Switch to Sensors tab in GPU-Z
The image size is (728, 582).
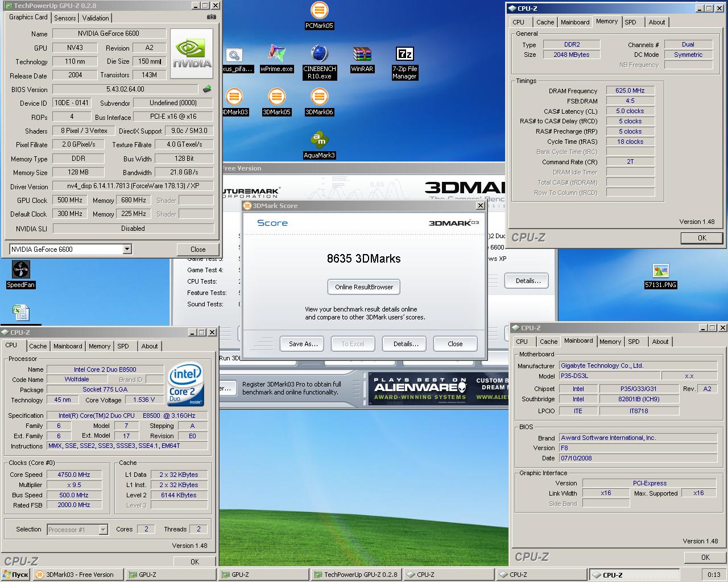pos(65,18)
